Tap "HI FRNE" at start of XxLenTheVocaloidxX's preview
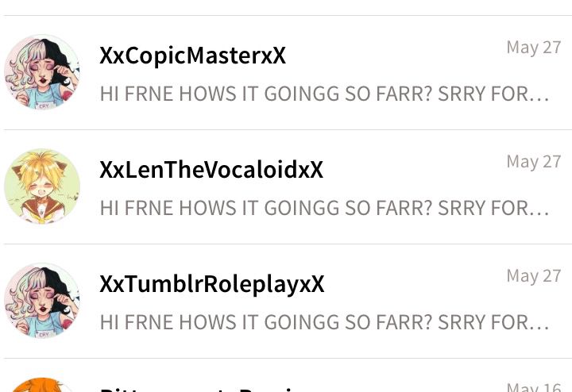 pyautogui.click(x=137, y=208)
